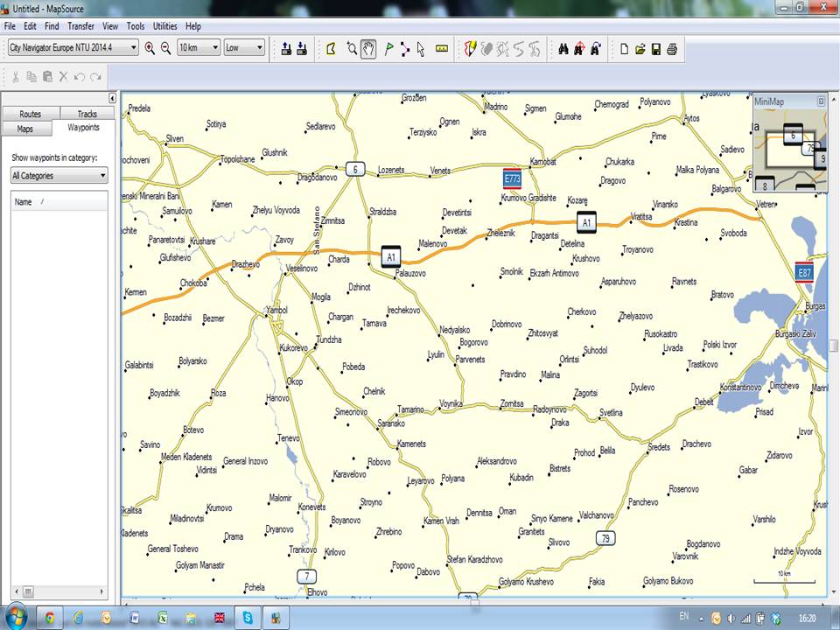The height and width of the screenshot is (630, 840).
Task: Click the E773 road shield on map
Action: pyautogui.click(x=512, y=178)
